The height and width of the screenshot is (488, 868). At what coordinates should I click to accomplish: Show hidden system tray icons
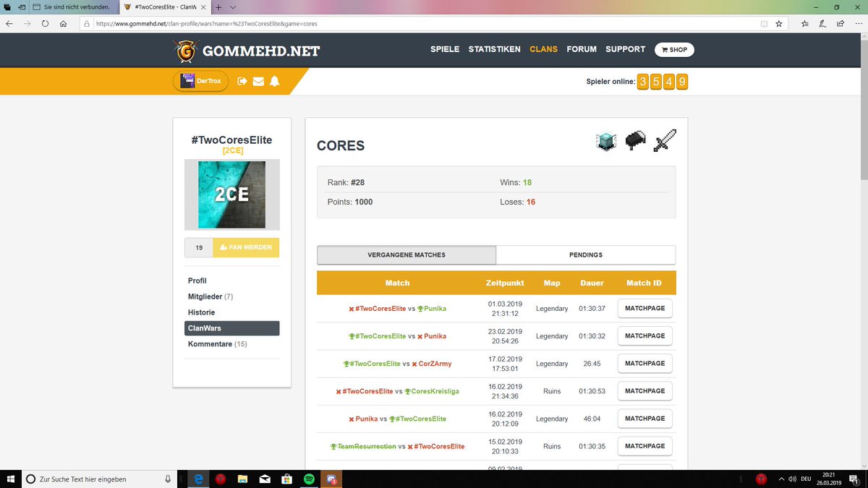tap(781, 479)
